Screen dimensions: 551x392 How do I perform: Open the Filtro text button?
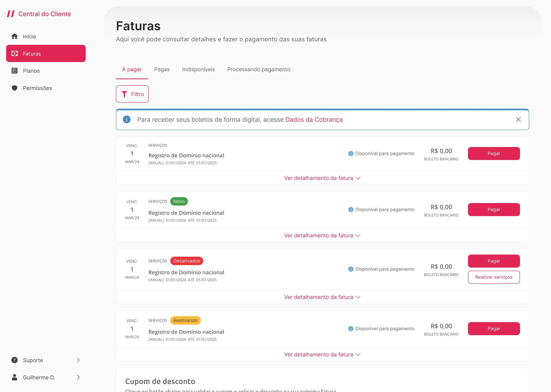(132, 94)
